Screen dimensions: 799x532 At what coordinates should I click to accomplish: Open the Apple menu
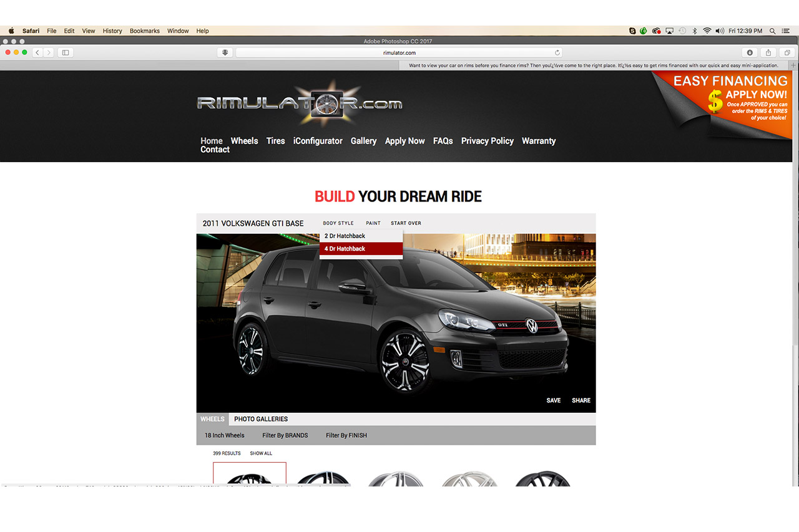tap(11, 31)
